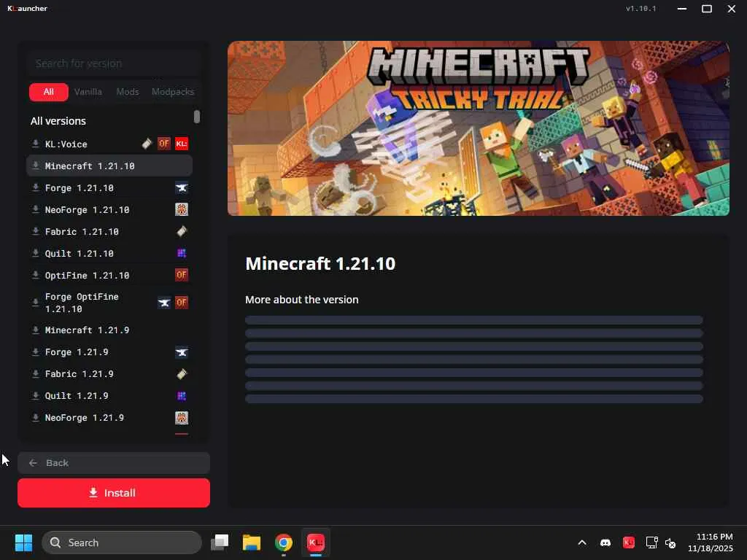Open the clock showing 11:16 PM

coord(711,542)
